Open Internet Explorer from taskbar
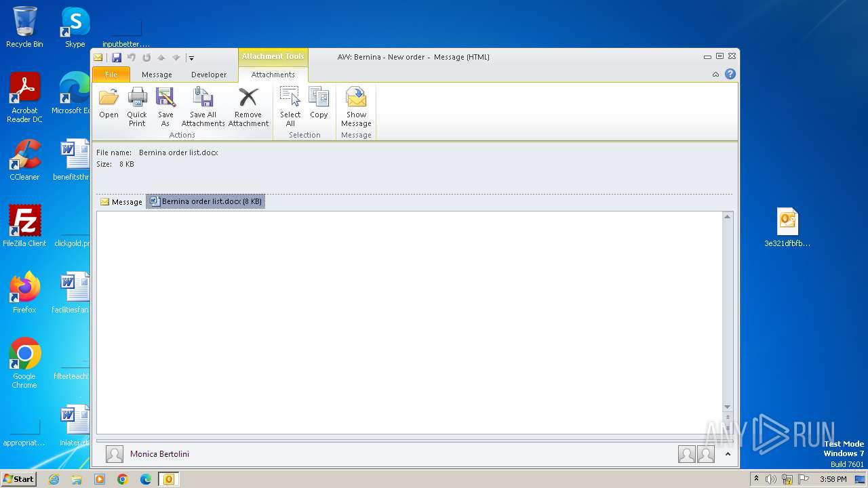 [x=54, y=479]
